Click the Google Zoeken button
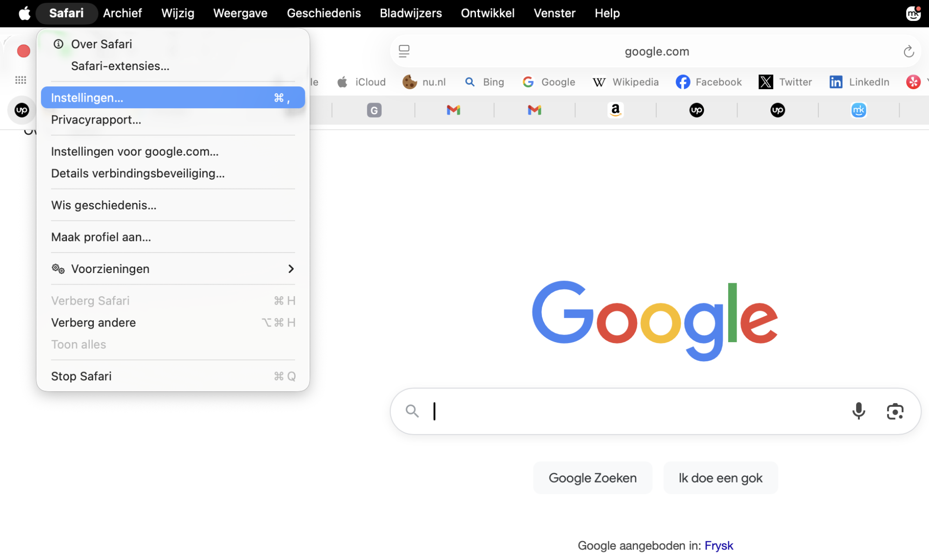 tap(592, 478)
